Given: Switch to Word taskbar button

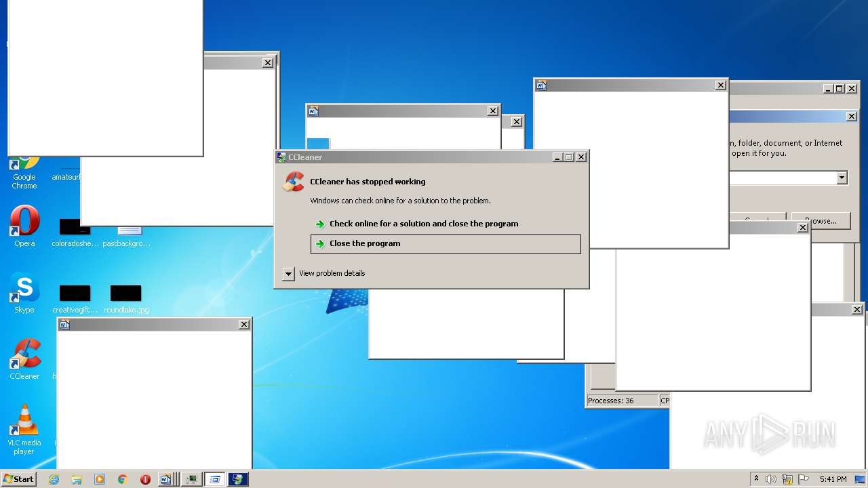Looking at the screenshot, I should [168, 479].
